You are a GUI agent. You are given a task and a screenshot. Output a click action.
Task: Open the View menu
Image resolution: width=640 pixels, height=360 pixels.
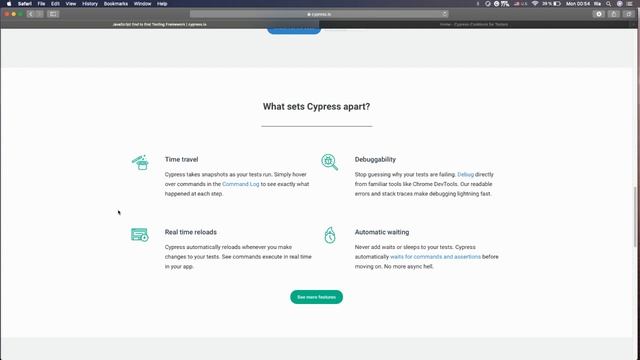coord(71,4)
